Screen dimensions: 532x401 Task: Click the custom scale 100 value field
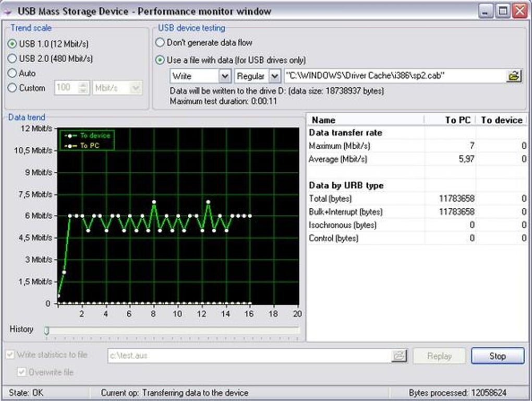(x=67, y=88)
